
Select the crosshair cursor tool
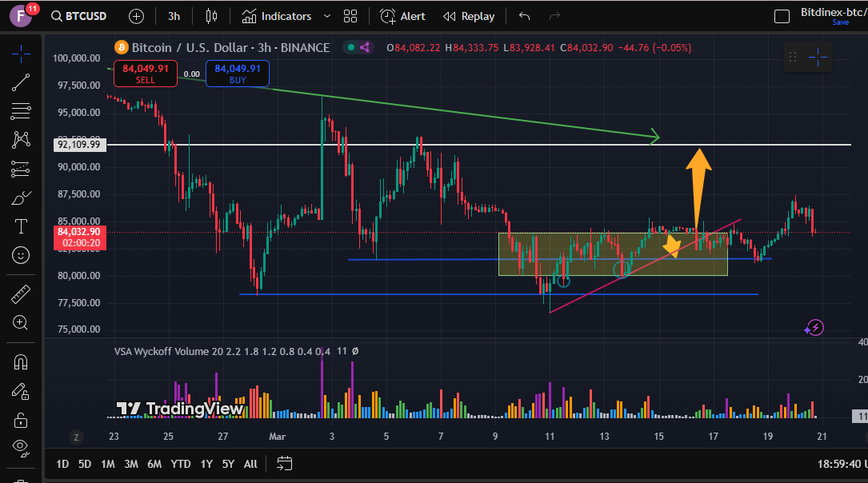point(21,54)
